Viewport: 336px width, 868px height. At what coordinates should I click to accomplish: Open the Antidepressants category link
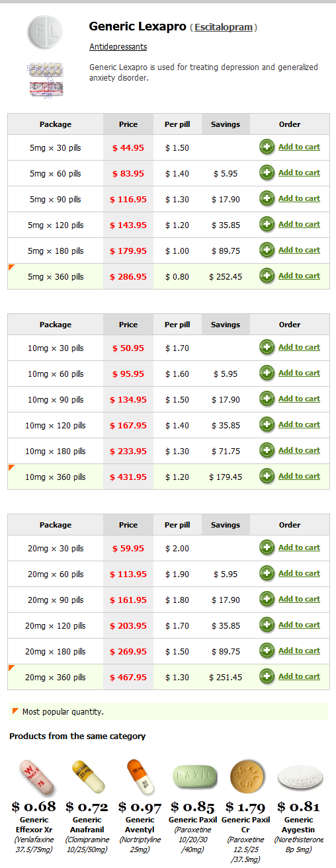(x=118, y=47)
